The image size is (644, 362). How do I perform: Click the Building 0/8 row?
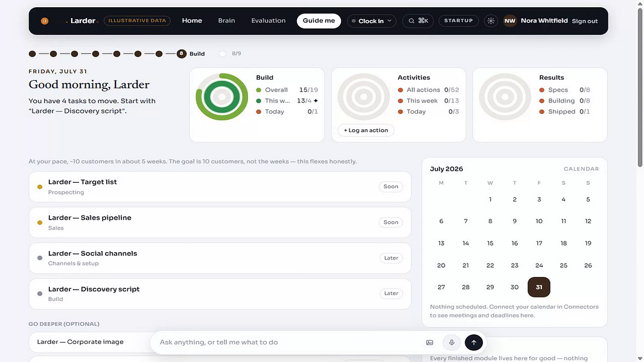565,101
